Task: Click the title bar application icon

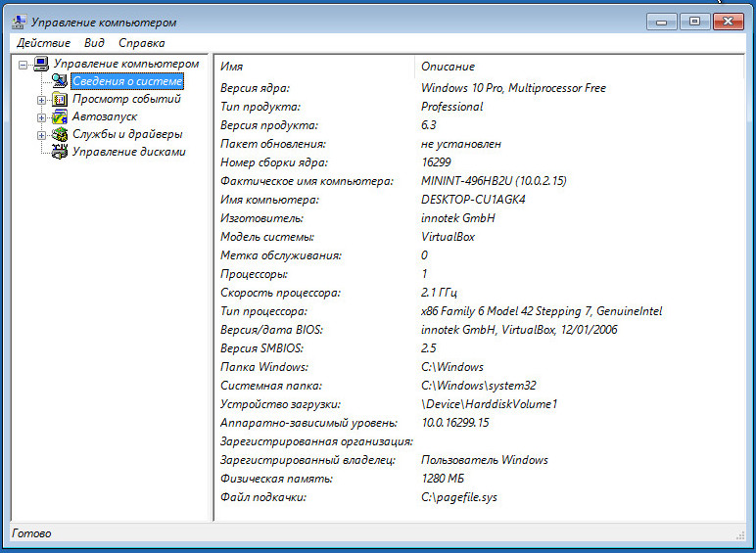Action: 19,23
